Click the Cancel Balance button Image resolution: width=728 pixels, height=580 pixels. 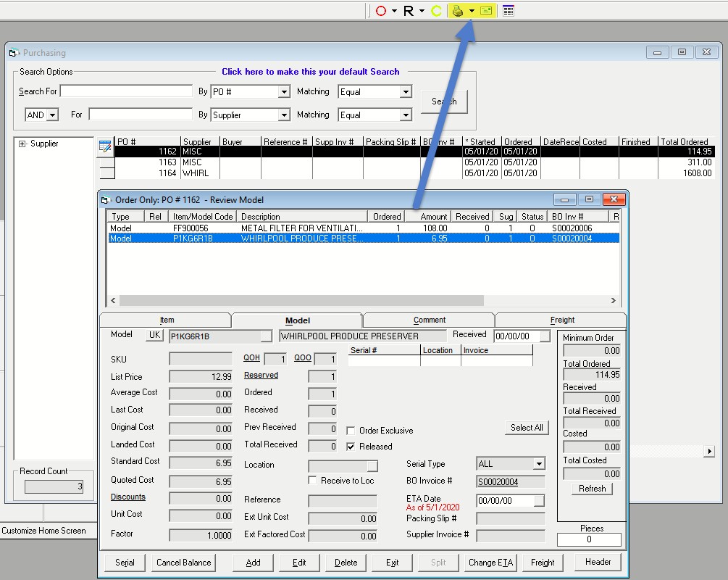[183, 563]
